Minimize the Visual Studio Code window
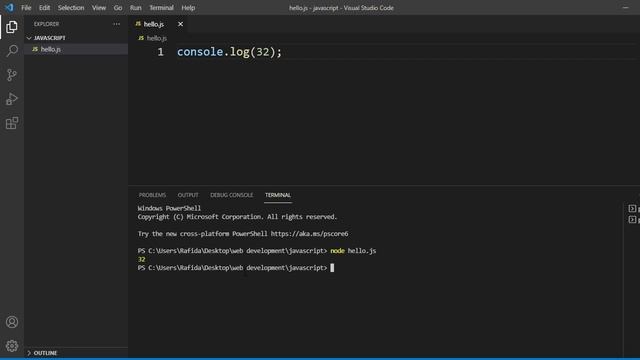 pyautogui.click(x=625, y=8)
